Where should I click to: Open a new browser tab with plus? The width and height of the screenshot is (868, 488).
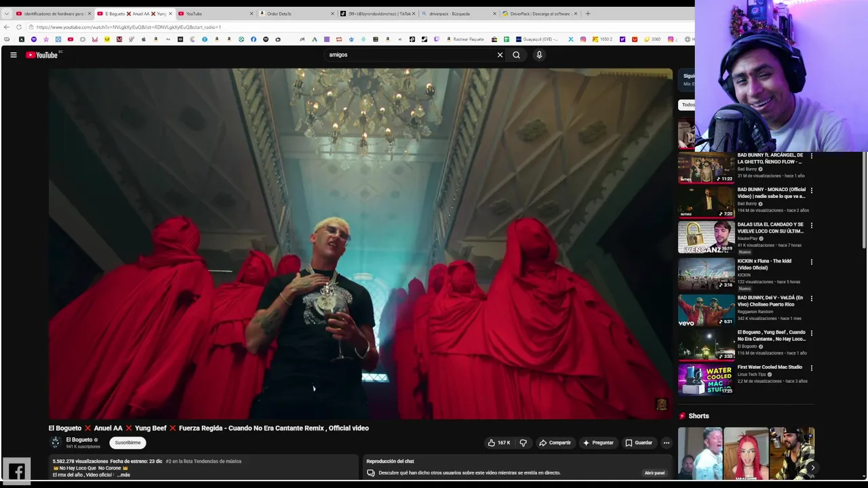(x=588, y=14)
